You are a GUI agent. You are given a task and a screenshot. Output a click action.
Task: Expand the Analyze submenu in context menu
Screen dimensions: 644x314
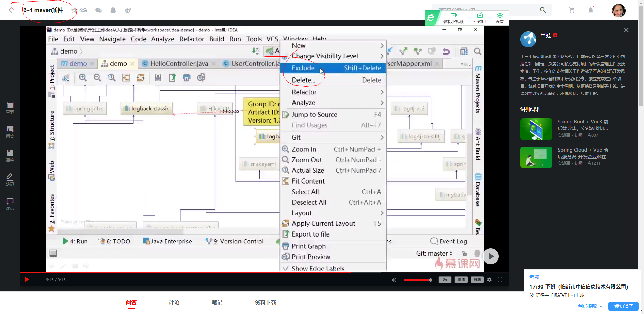tap(333, 103)
